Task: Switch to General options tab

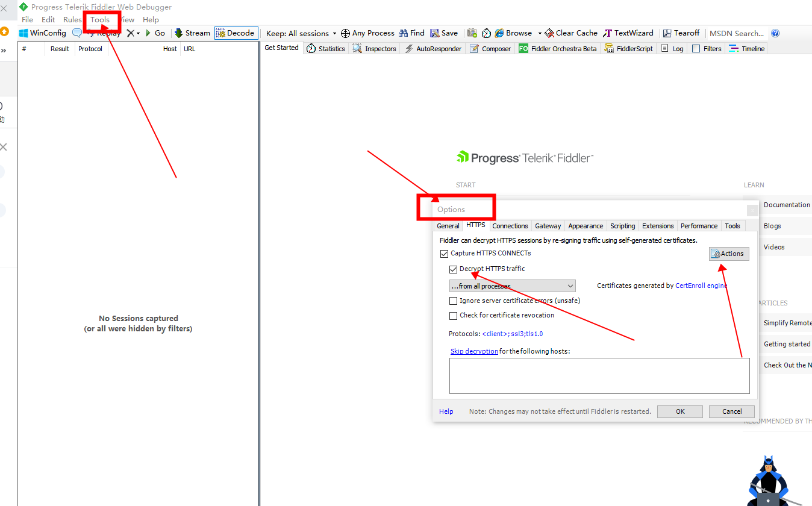Action: coord(448,226)
